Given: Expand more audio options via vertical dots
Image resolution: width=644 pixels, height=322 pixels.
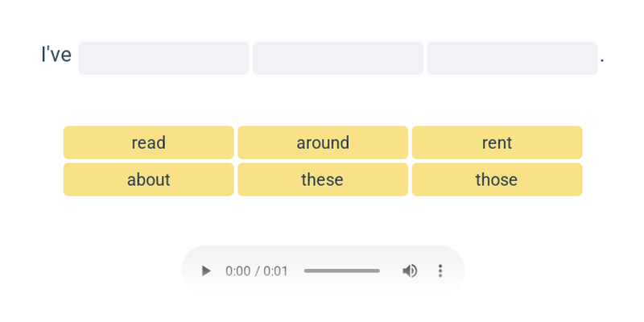Looking at the screenshot, I should point(440,271).
